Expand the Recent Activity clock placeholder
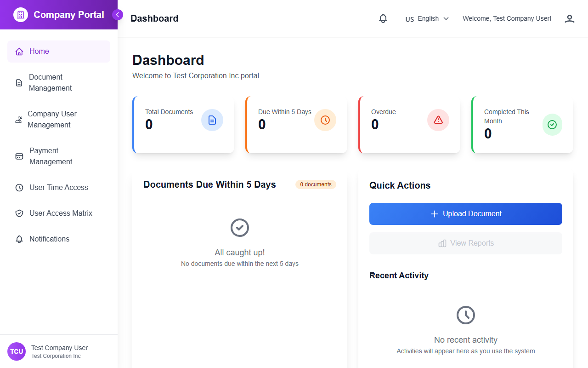Image resolution: width=588 pixels, height=368 pixels. click(x=465, y=315)
